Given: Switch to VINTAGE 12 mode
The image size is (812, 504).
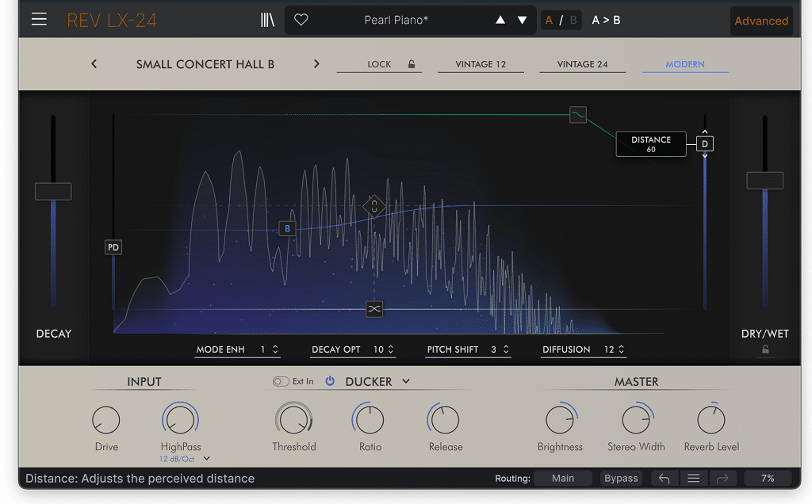Looking at the screenshot, I should point(481,64).
